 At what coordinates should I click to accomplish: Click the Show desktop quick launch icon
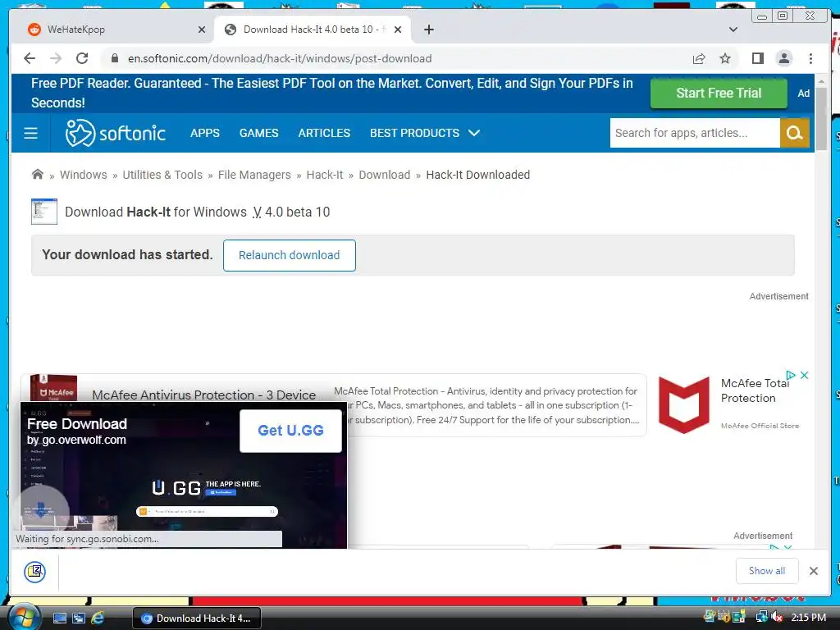[x=59, y=619]
